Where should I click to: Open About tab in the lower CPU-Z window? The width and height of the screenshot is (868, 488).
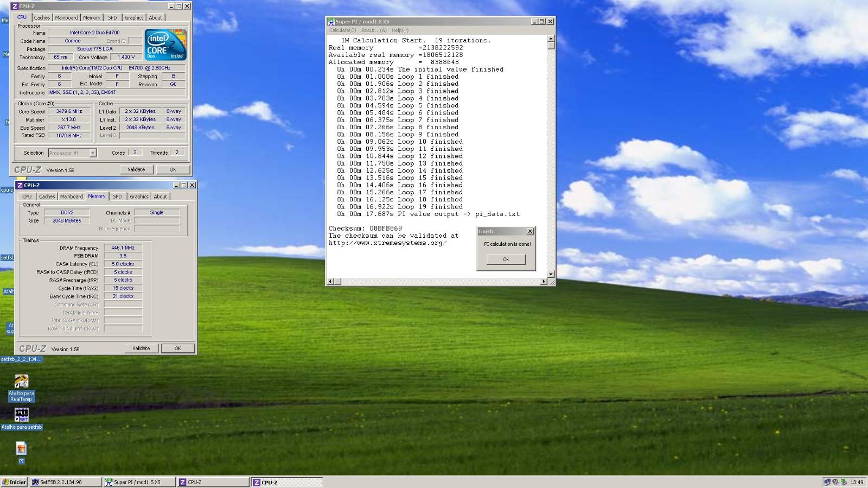(160, 197)
